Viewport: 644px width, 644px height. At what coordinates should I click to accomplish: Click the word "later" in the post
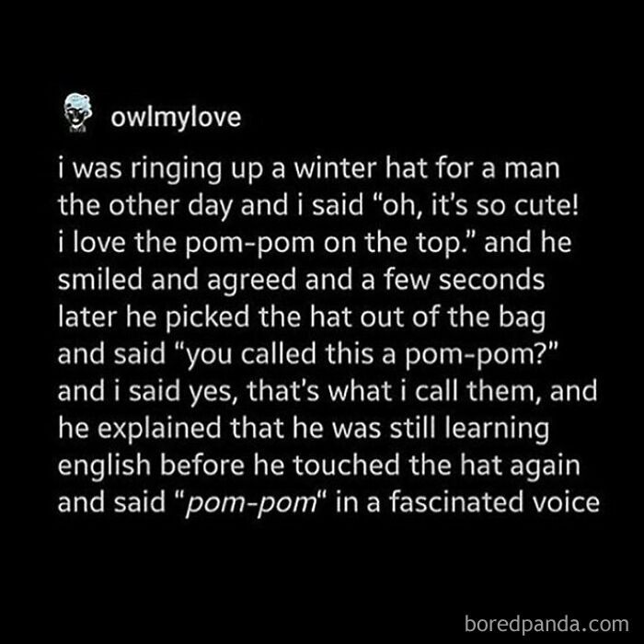87,317
